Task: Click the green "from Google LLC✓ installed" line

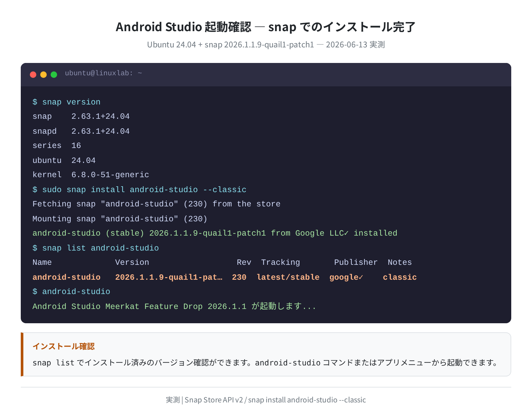Action: click(x=215, y=233)
